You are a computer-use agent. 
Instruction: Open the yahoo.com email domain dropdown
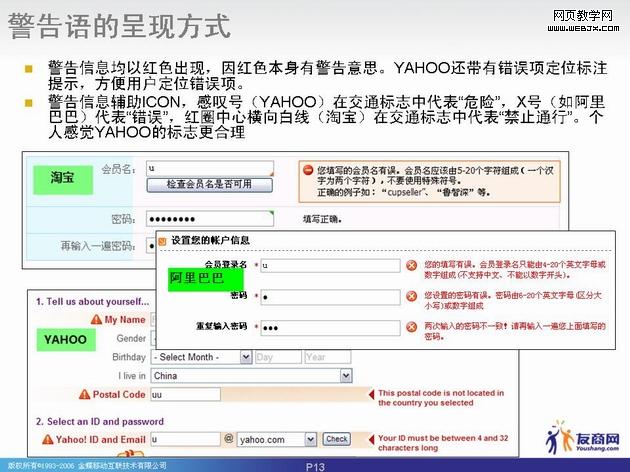[278, 439]
